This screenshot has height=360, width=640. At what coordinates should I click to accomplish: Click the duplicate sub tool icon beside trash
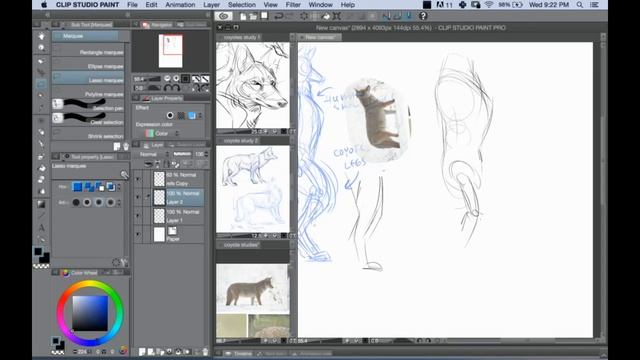pos(117,147)
